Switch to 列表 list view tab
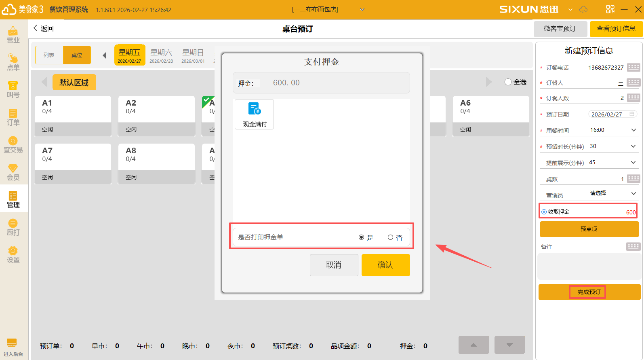The image size is (644, 360). coord(49,55)
